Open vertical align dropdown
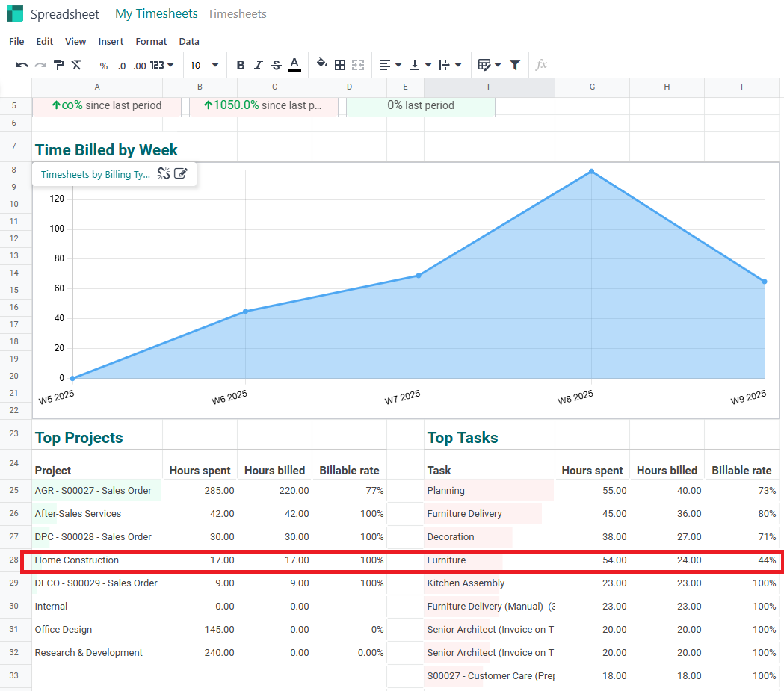This screenshot has width=784, height=691. pos(420,65)
